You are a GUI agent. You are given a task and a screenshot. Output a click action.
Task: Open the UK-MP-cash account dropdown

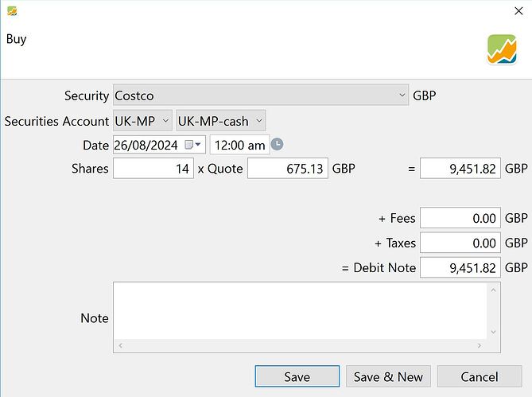221,120
